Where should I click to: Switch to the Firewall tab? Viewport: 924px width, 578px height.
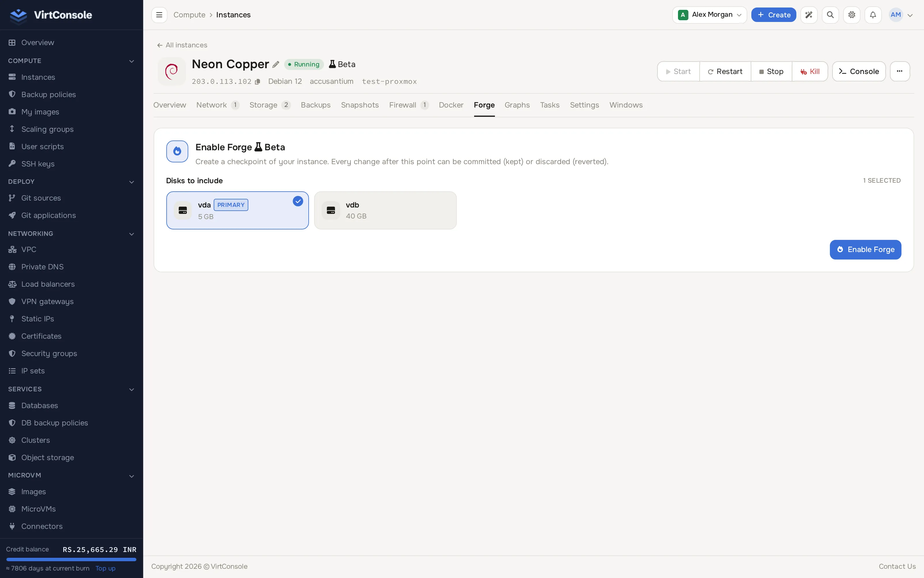click(409, 105)
